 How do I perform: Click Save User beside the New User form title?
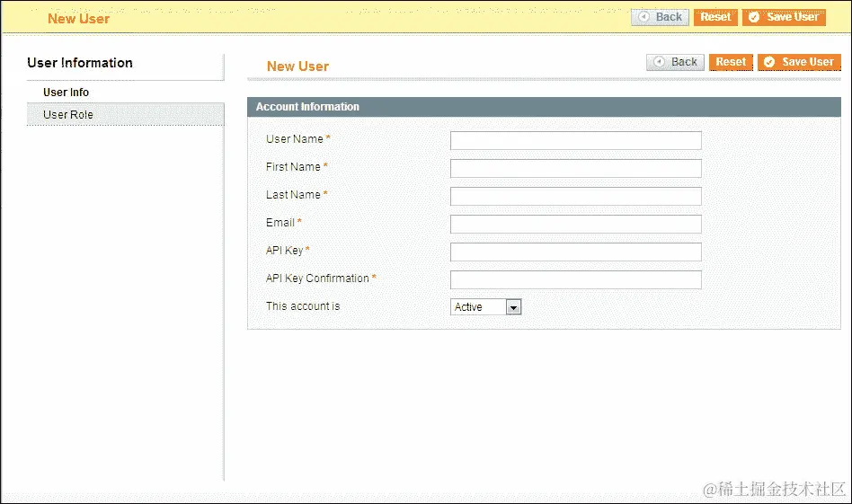pos(799,62)
